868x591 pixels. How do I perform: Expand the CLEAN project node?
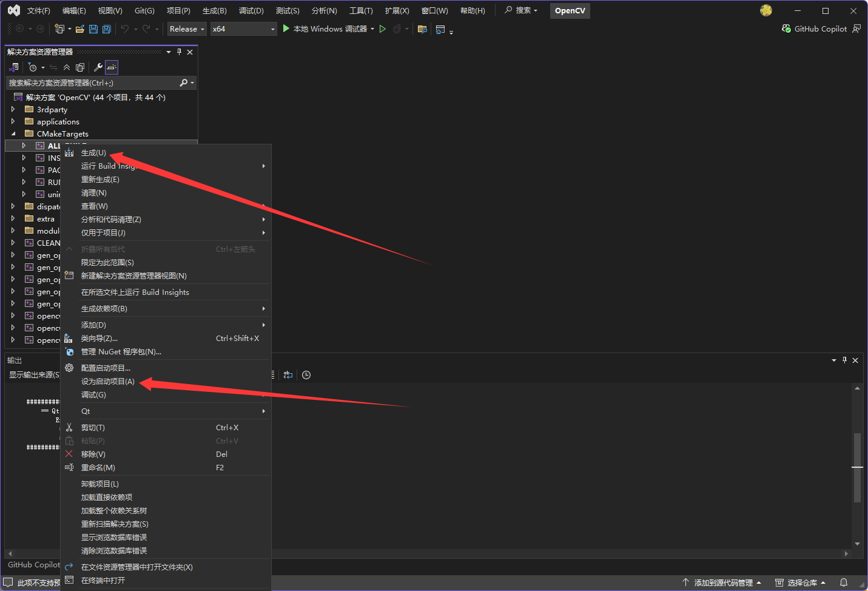[x=13, y=243]
